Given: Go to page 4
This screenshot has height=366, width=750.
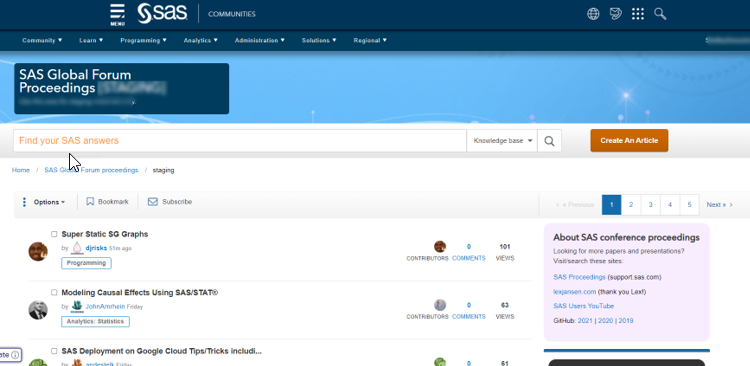Looking at the screenshot, I should [x=670, y=205].
